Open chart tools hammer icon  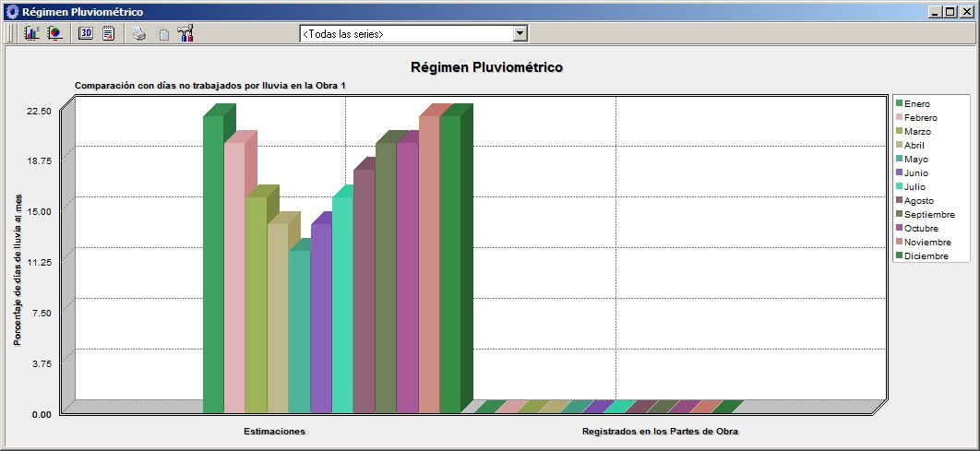(x=185, y=33)
